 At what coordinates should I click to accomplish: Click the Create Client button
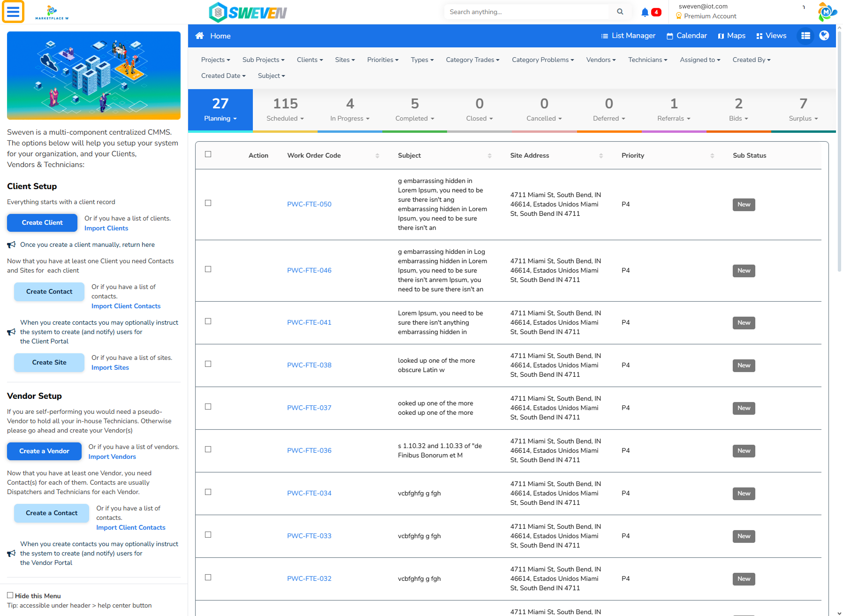pos(42,223)
